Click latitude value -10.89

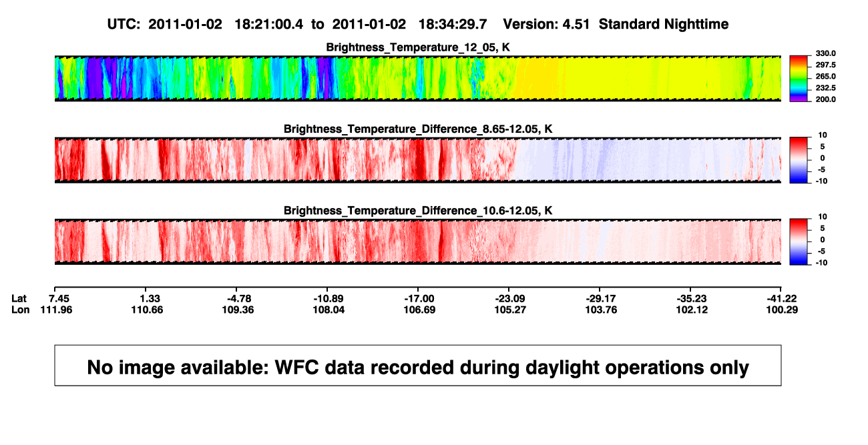[329, 298]
